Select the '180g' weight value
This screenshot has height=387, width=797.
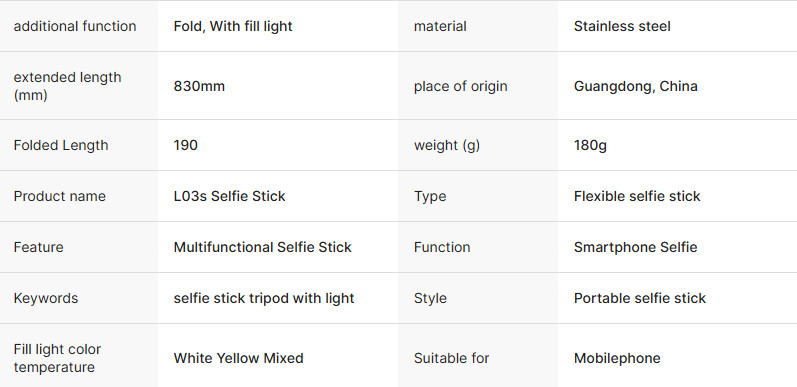click(x=590, y=145)
